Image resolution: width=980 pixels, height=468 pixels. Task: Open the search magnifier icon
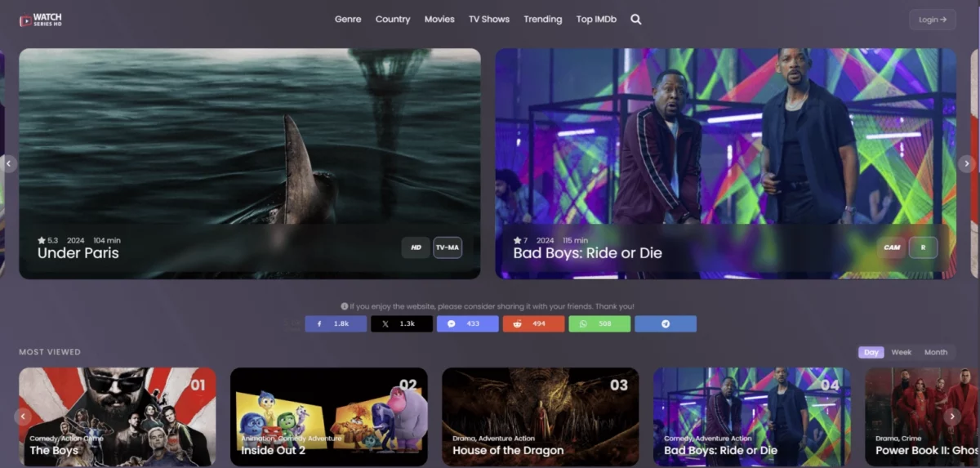click(x=636, y=20)
